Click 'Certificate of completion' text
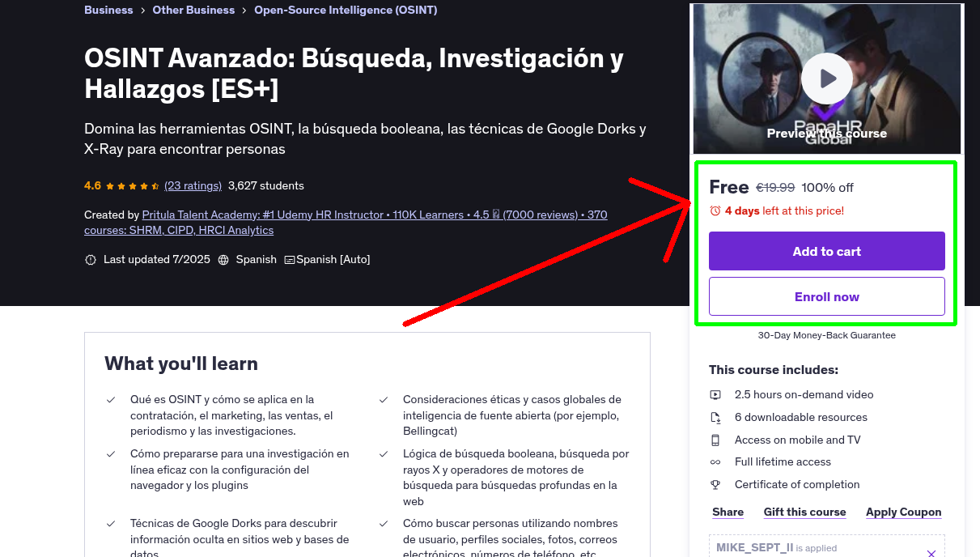Screen dimensions: 980x557 pyautogui.click(x=797, y=484)
